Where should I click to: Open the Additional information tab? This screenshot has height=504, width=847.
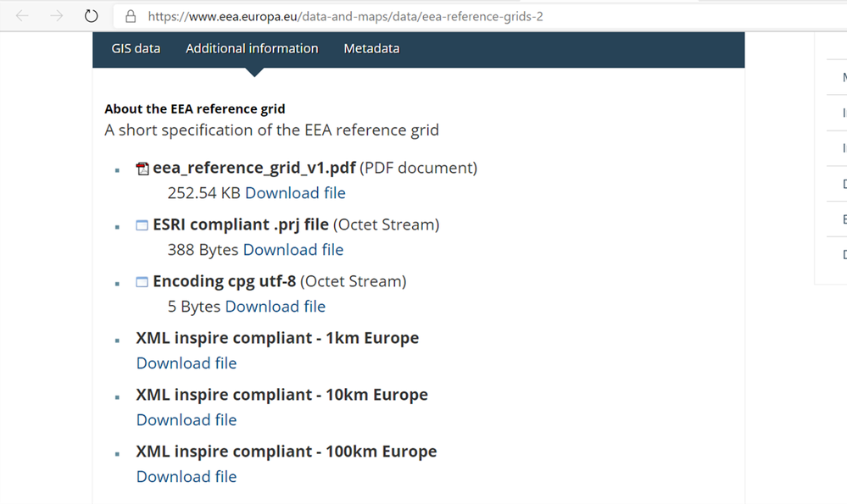251,48
